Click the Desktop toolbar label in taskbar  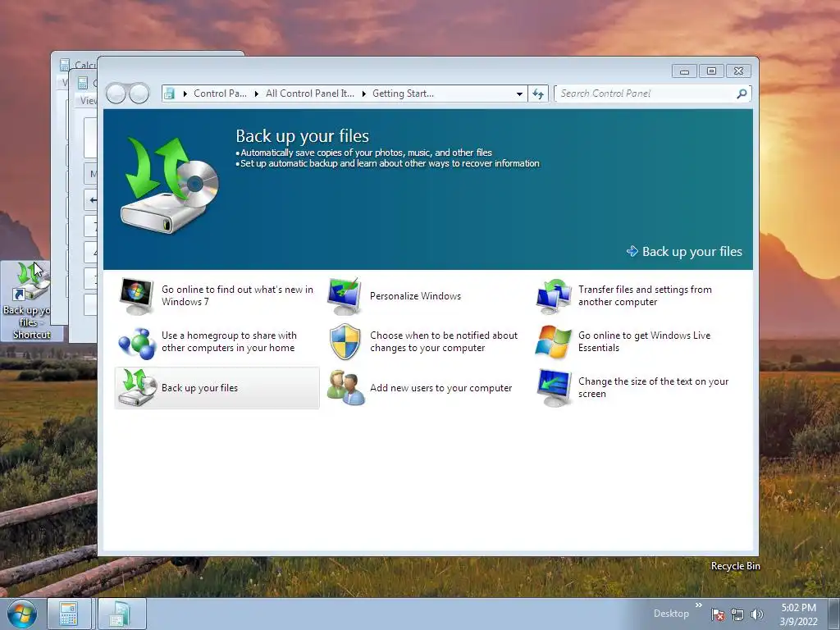point(671,614)
